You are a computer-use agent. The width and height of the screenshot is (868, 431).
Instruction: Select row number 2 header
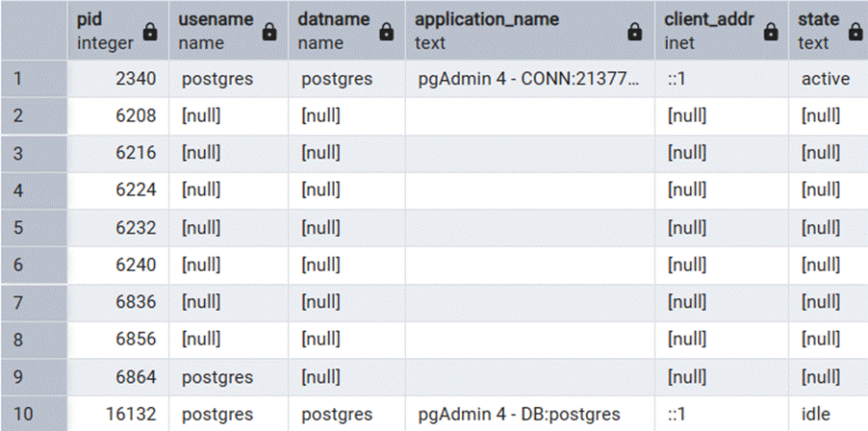(x=34, y=115)
